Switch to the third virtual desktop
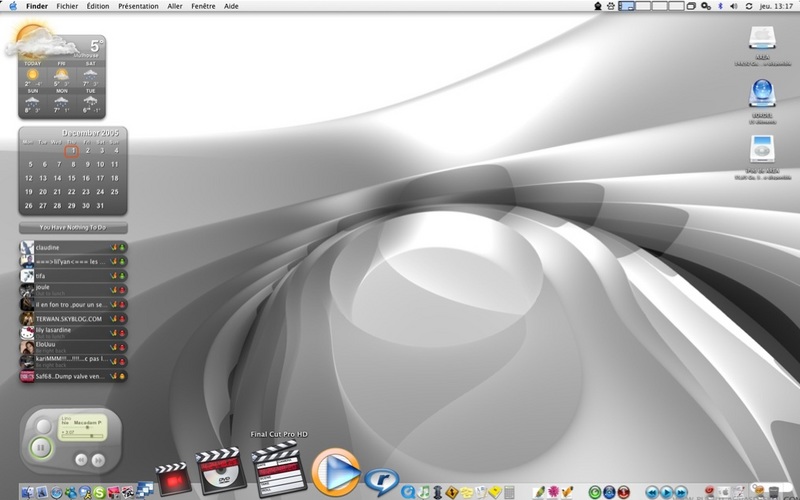Screen dimensions: 800x500 659,6
